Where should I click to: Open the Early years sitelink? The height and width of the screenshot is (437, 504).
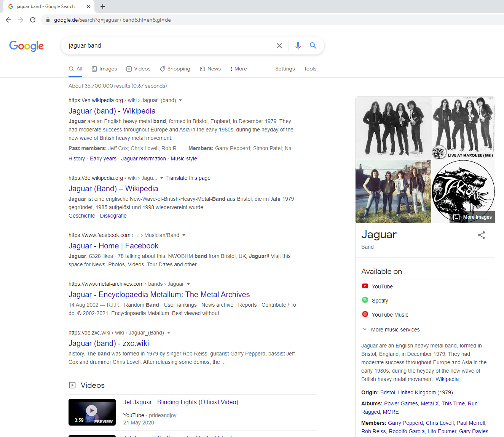point(103,158)
